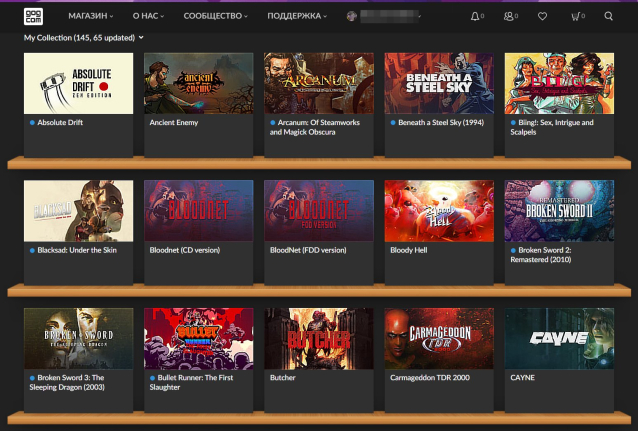Click 'Blacksad: Under the Skin' title
This screenshot has height=431, width=638.
[x=77, y=250]
